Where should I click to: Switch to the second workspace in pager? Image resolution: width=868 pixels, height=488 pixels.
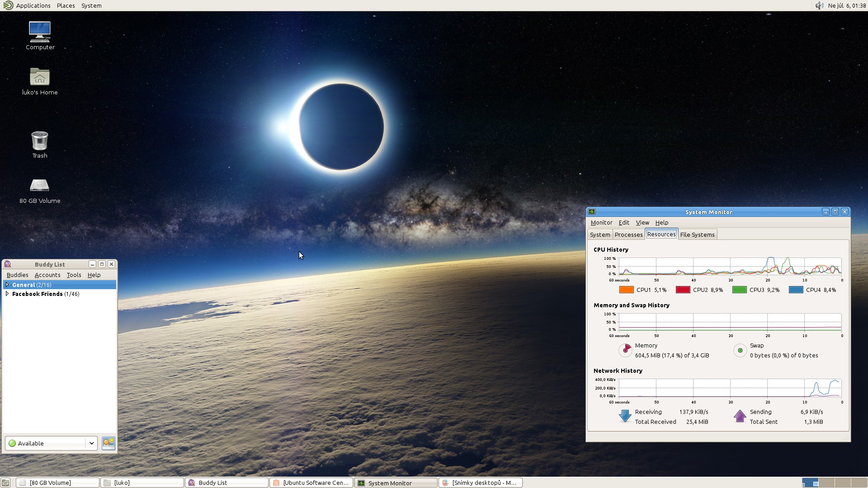tap(826, 483)
